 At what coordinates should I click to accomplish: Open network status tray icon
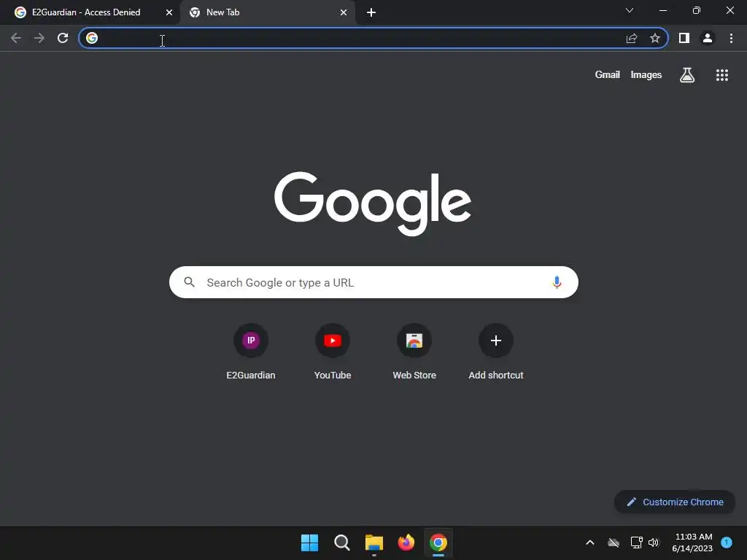636,542
